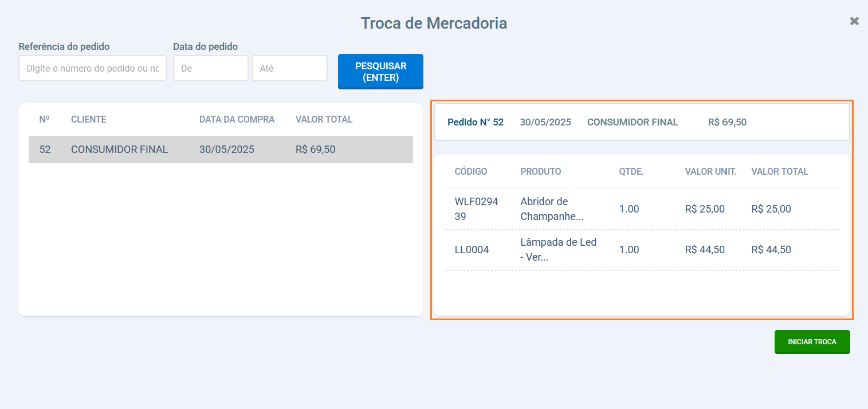Click the 'Até' end date field
The width and height of the screenshot is (868, 409).
(x=289, y=68)
